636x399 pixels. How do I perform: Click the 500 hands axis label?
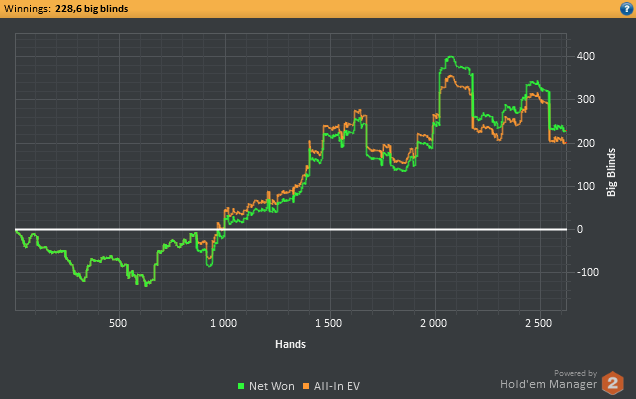coord(118,323)
